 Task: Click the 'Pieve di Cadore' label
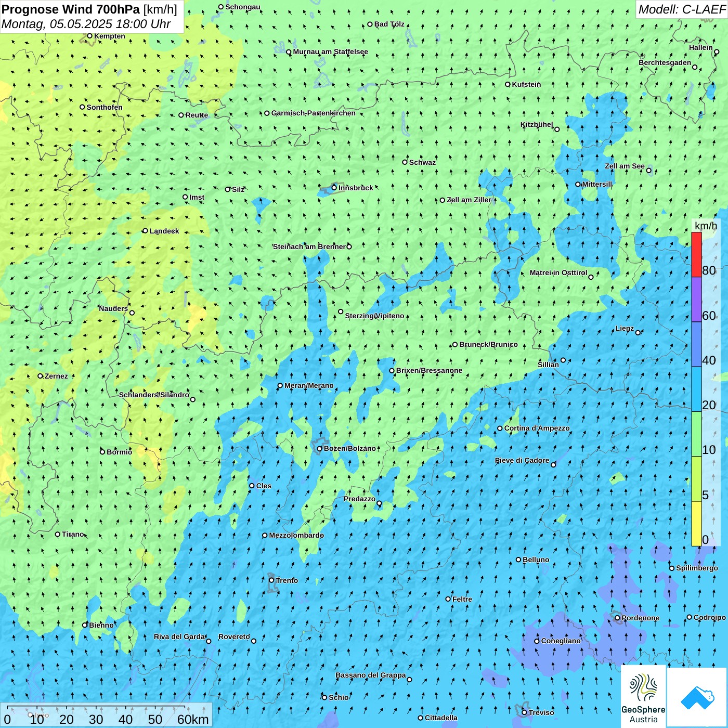(522, 460)
